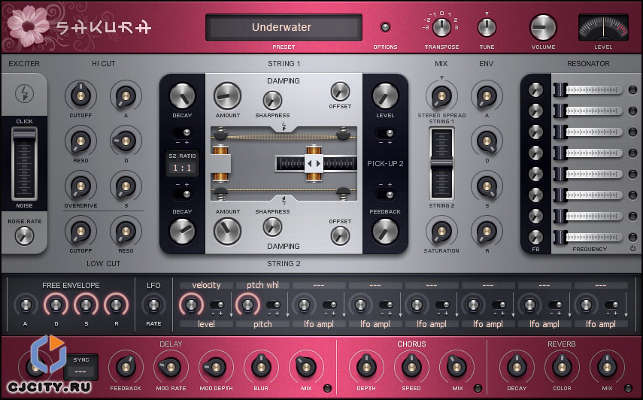This screenshot has height=400, width=643.
Task: Open the velocity modulation source selector
Action: pyautogui.click(x=206, y=285)
